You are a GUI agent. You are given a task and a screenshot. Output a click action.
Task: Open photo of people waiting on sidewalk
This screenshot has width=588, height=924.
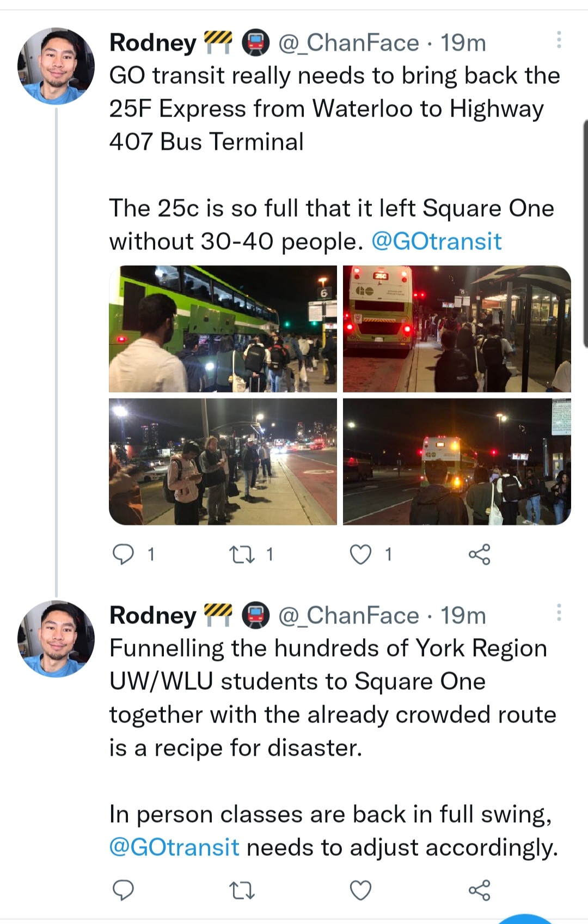point(223,462)
